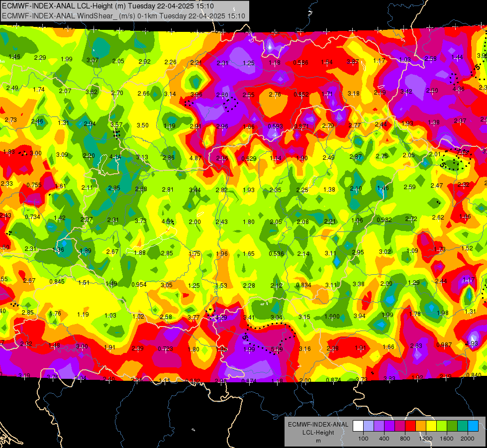Click the wind shear value '4.87'
This screenshot has height=448, width=487.
pyautogui.click(x=195, y=158)
